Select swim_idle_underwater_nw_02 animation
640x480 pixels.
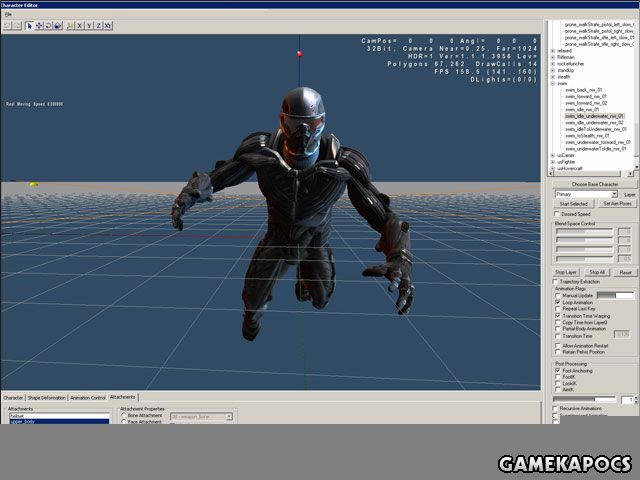[594, 122]
